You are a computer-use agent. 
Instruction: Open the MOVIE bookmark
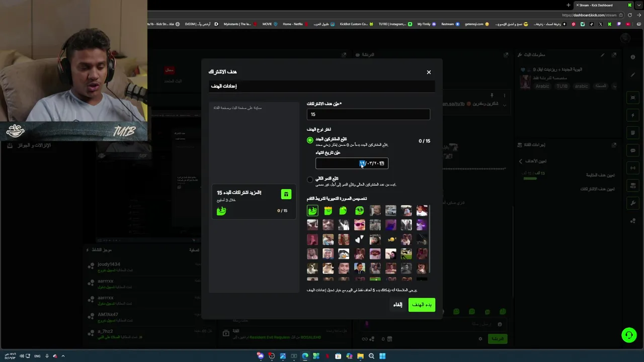coord(269,24)
